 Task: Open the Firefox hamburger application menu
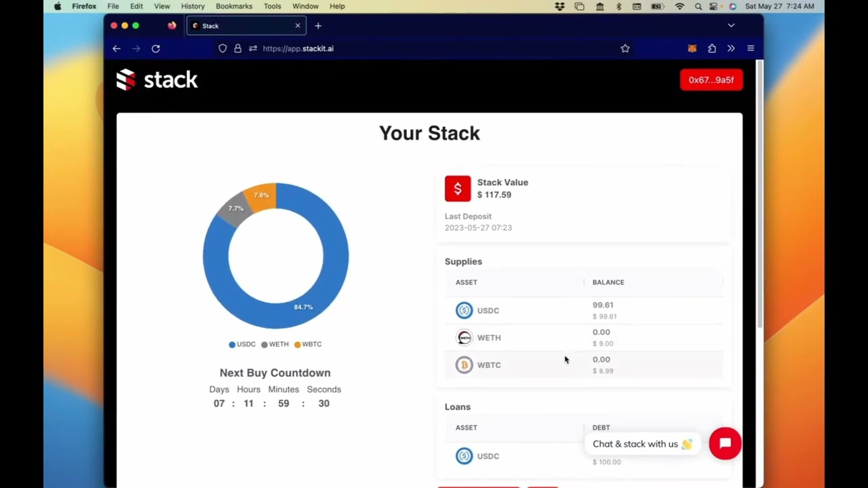[751, 48]
